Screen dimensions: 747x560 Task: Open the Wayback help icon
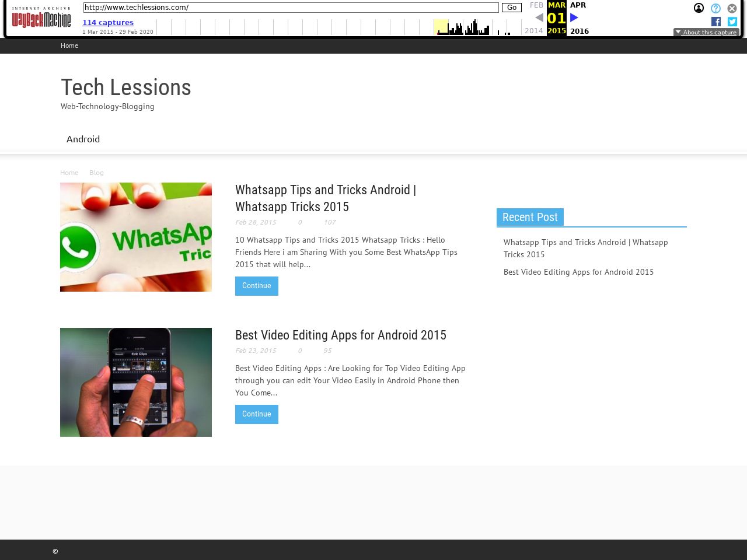[x=715, y=8]
